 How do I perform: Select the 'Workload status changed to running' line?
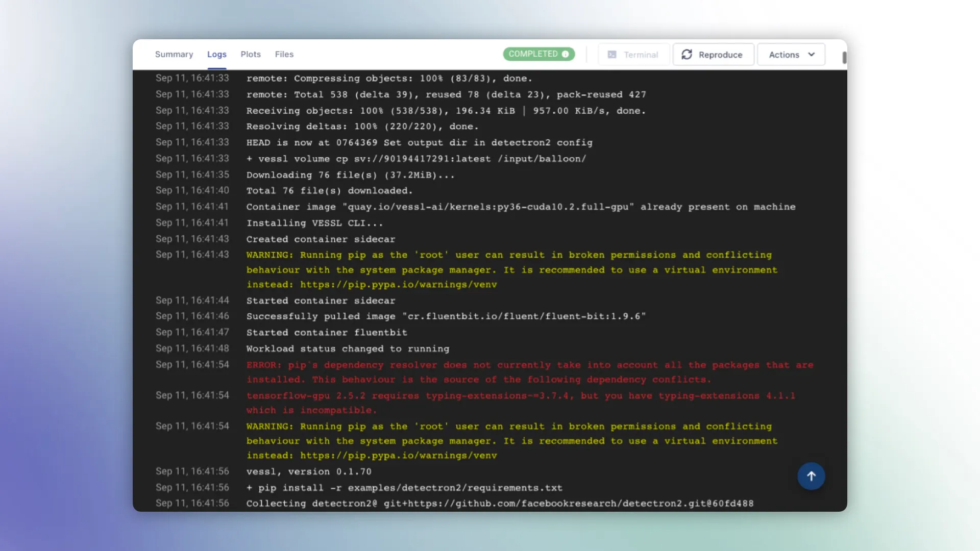pos(348,349)
